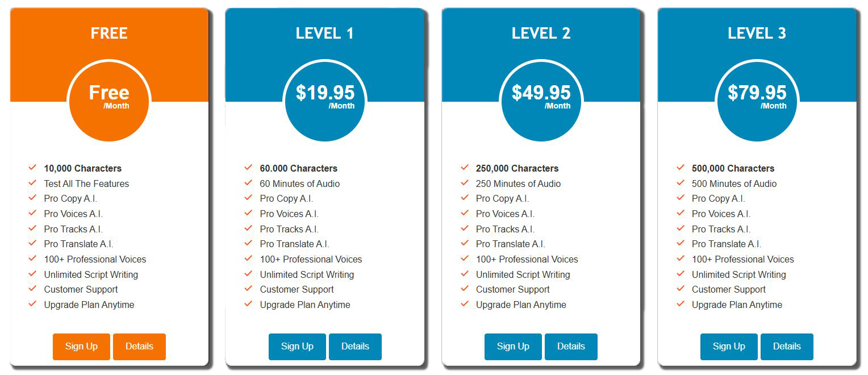Open Details on the Level 2 card
Image resolution: width=868 pixels, height=375 pixels.
(571, 347)
